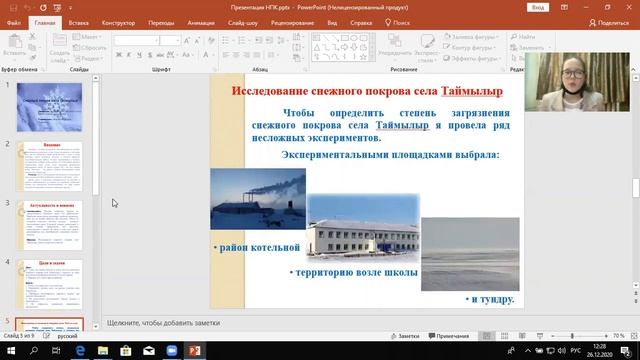Open Shape Fill (Заливка фигуры) dropdown
The width and height of the screenshot is (640, 360).
[471, 37]
